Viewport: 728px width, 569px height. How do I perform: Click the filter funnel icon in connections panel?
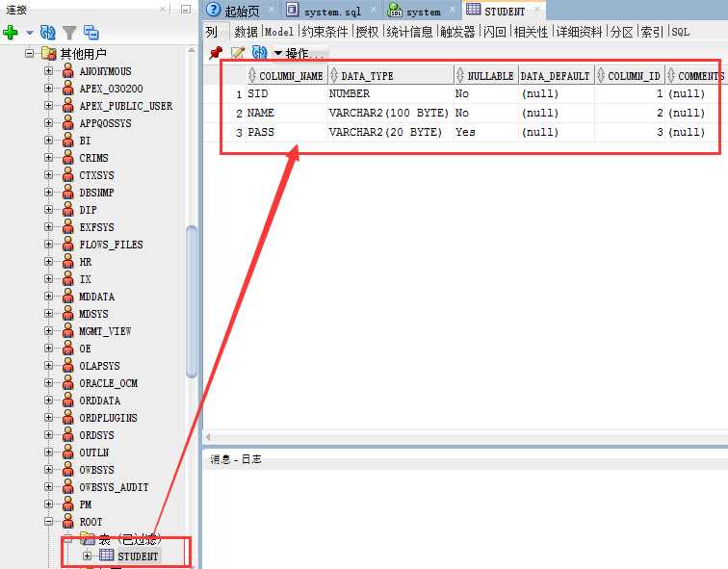[69, 33]
